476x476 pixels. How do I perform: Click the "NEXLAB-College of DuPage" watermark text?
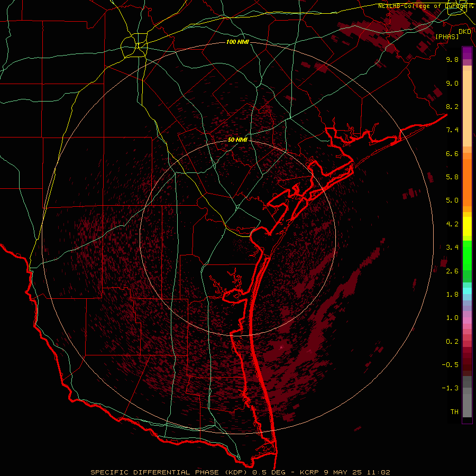(423, 6)
